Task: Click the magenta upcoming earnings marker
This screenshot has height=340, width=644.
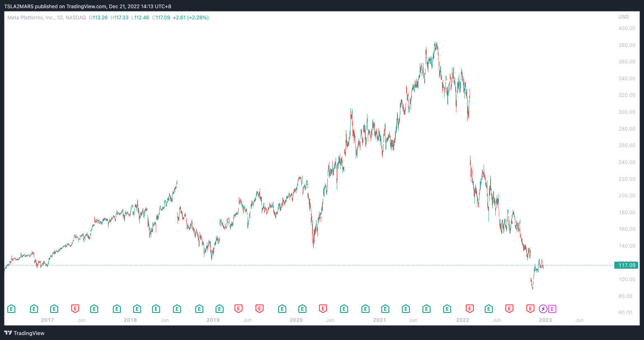Action: point(552,309)
